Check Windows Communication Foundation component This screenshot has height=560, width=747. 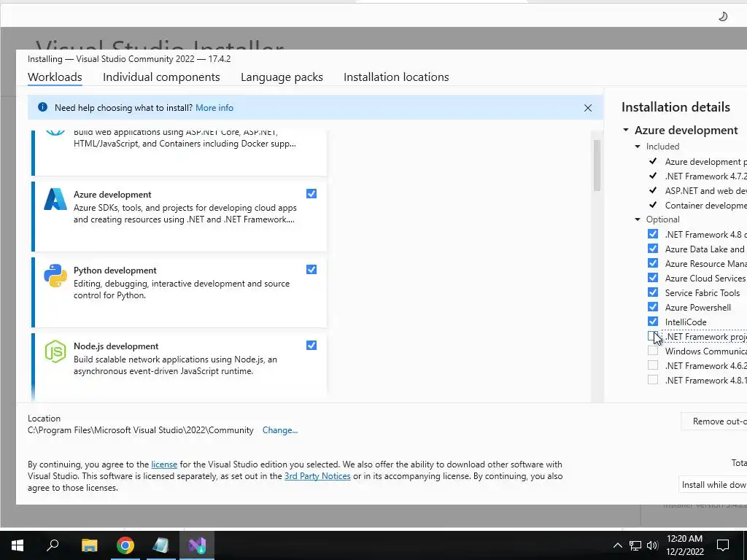pyautogui.click(x=653, y=351)
